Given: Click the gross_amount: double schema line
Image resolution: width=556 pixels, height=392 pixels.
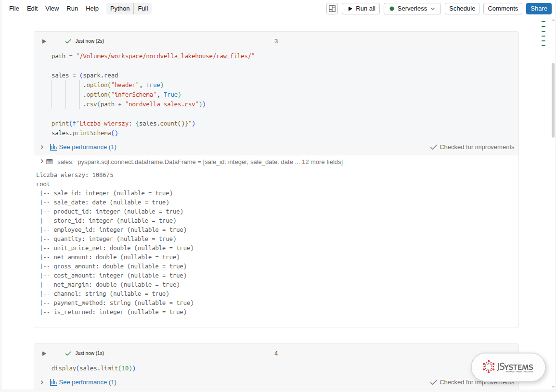Looking at the screenshot, I should 113,266.
